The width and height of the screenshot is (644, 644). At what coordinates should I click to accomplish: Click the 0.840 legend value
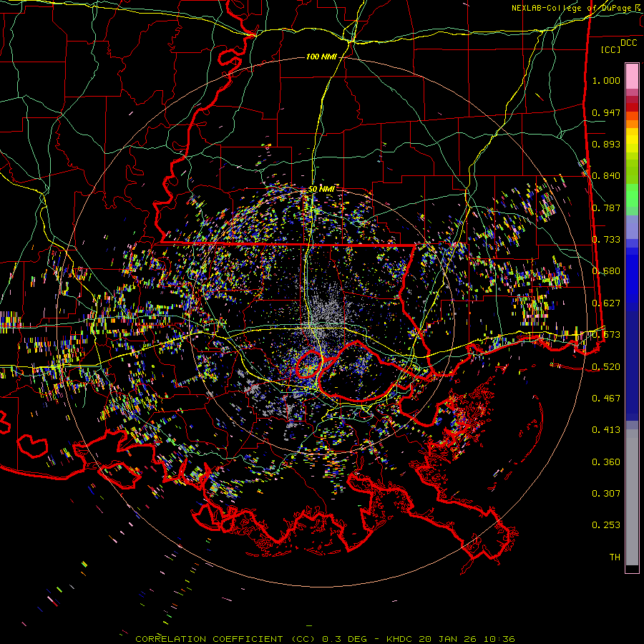click(x=606, y=176)
